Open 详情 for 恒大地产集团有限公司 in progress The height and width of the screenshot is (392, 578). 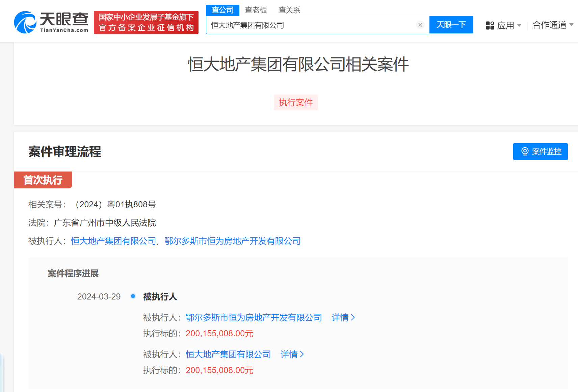(292, 355)
